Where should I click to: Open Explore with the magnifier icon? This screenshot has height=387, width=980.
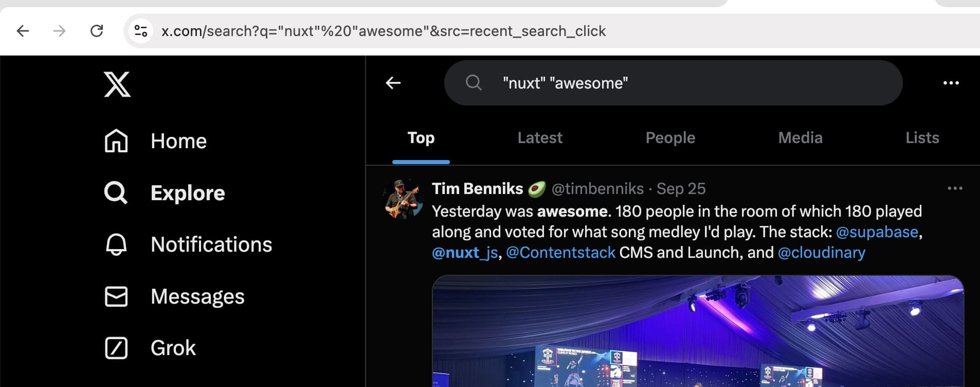[116, 192]
